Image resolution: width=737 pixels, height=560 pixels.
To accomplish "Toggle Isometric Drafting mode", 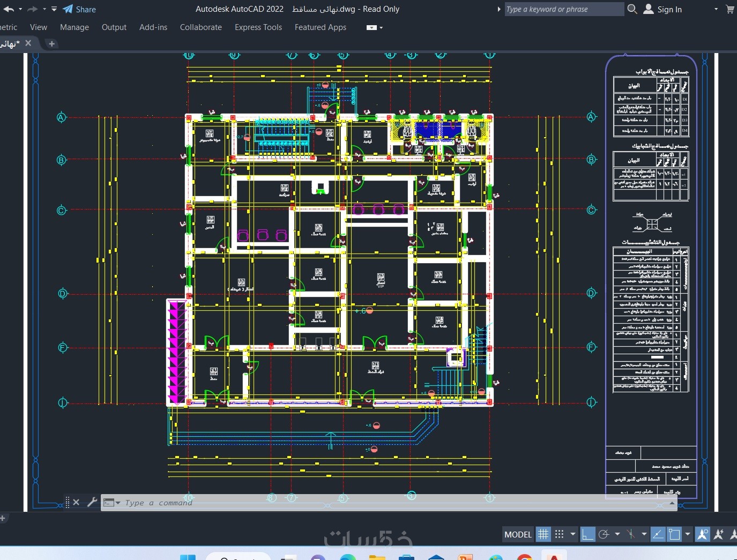I will [631, 534].
